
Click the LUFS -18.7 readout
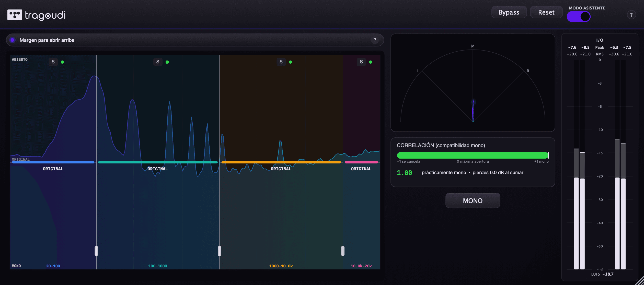click(602, 274)
